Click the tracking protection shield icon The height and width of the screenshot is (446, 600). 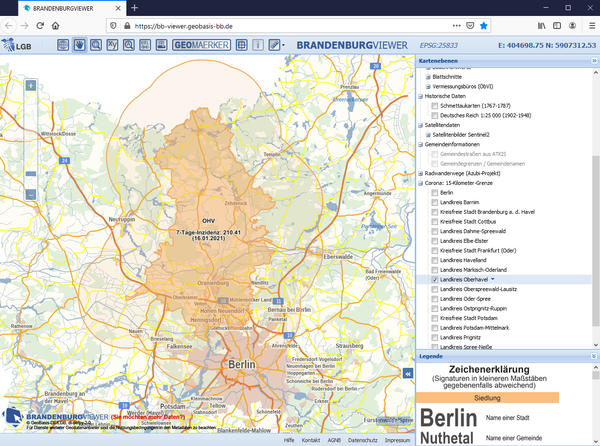[113, 26]
